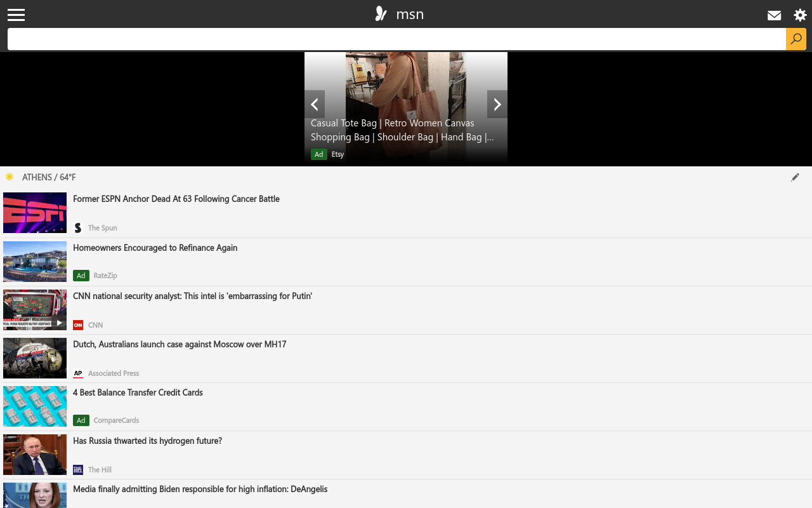Advance to next carousel slide
The width and height of the screenshot is (812, 508).
tap(497, 104)
